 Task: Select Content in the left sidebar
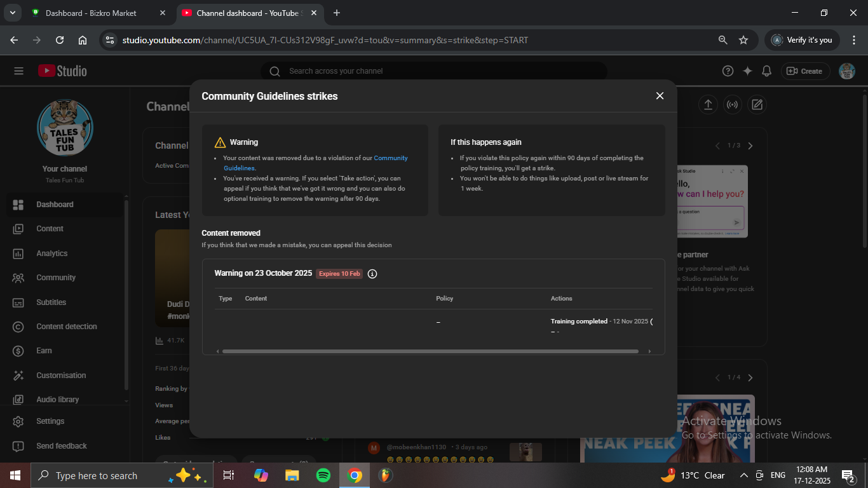[50, 229]
